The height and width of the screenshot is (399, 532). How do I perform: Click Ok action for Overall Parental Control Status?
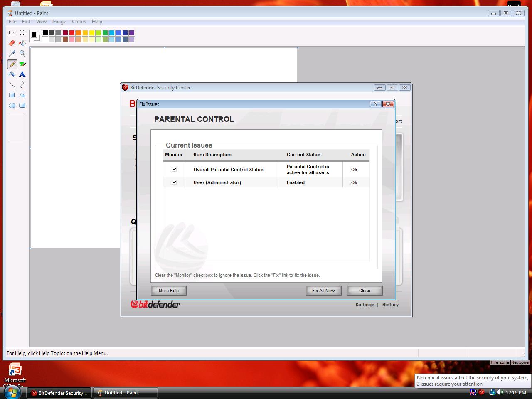pyautogui.click(x=354, y=170)
